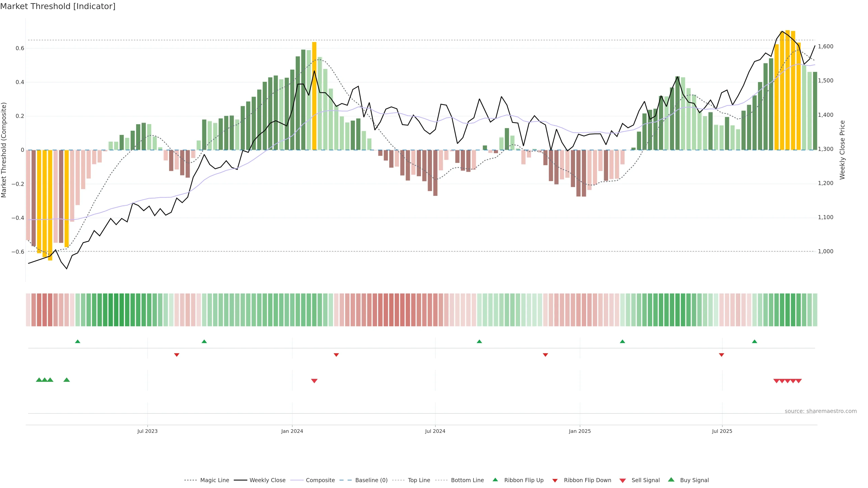This screenshot has height=488, width=868.
Task: Open the source: sharemaestro.com link
Action: [x=821, y=411]
